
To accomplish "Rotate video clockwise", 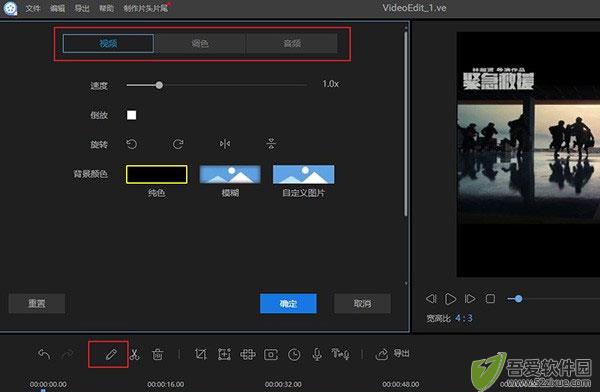I will pos(178,144).
